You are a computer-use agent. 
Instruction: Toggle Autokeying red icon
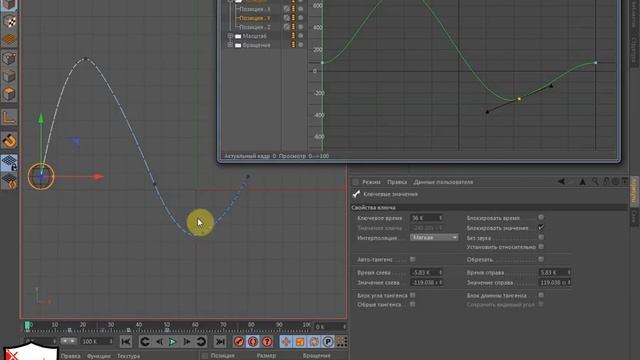click(x=253, y=342)
